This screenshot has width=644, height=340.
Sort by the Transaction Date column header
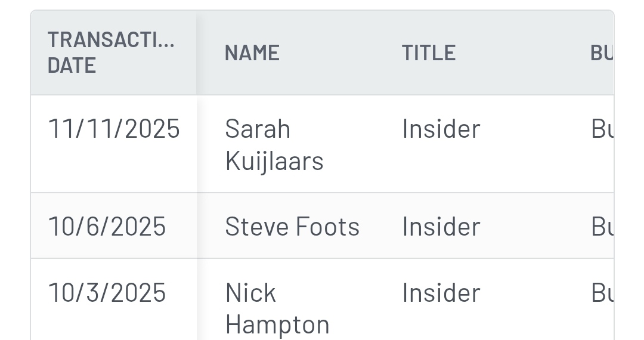pos(111,41)
